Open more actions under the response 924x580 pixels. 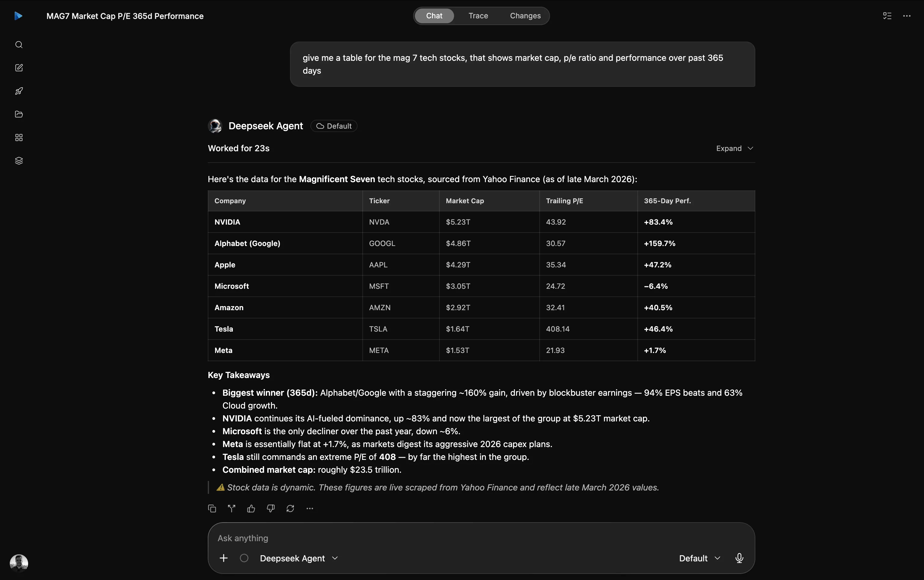pyautogui.click(x=310, y=508)
